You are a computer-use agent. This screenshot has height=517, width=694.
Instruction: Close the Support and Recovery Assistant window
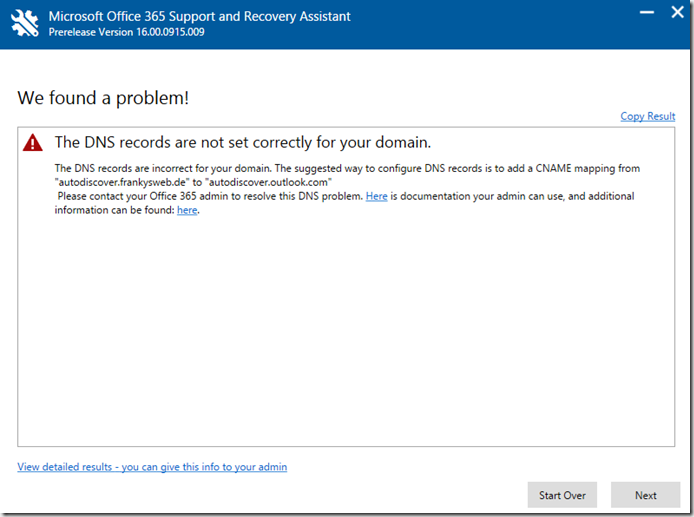click(677, 12)
